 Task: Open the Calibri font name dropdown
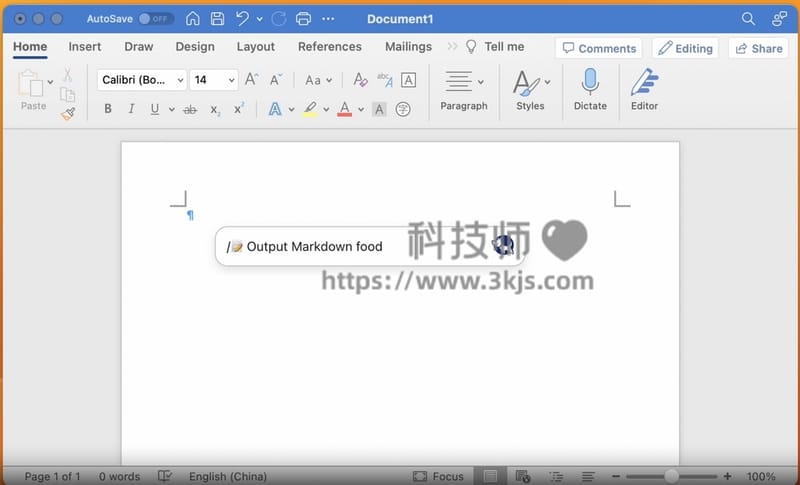(x=142, y=80)
